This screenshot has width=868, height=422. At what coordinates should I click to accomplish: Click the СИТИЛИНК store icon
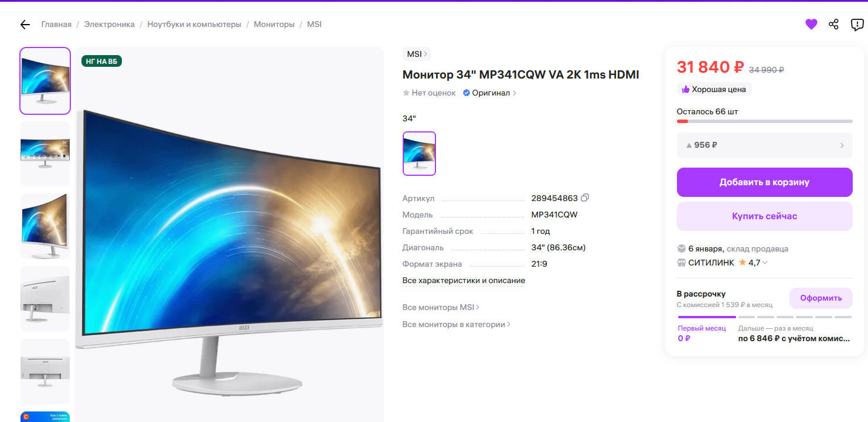click(x=681, y=263)
